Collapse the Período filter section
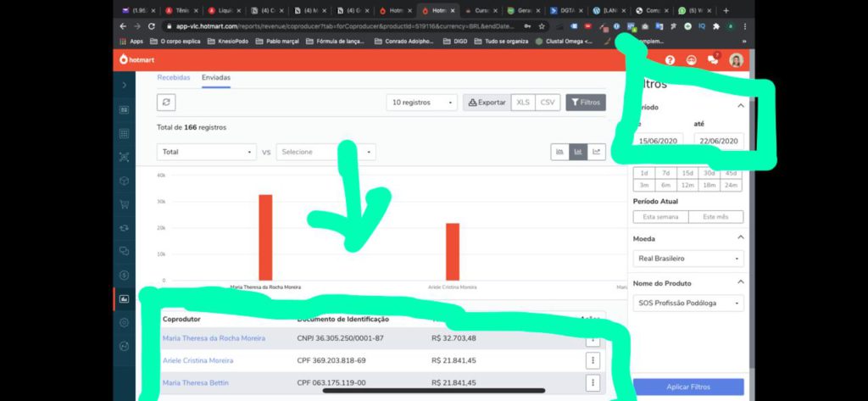868x401 pixels. (741, 105)
